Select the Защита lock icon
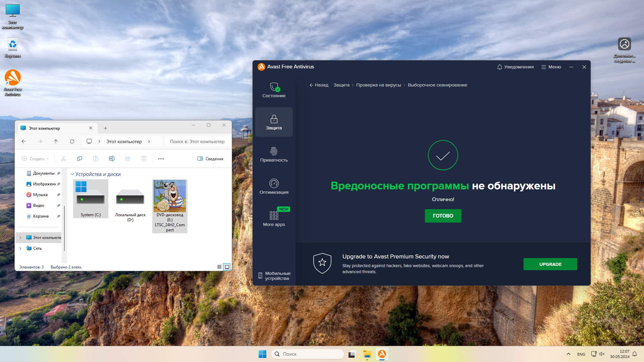Screen dimensions: 644x362 coord(274,119)
